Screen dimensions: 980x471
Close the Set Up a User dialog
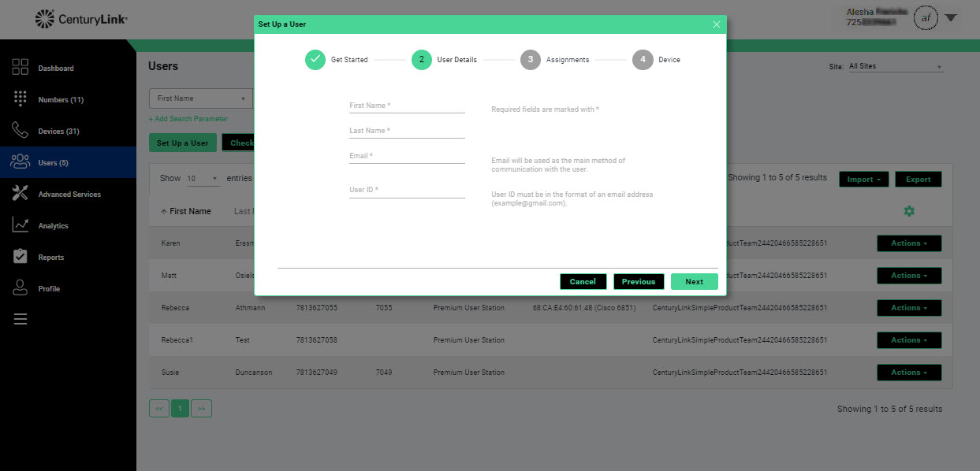(716, 24)
